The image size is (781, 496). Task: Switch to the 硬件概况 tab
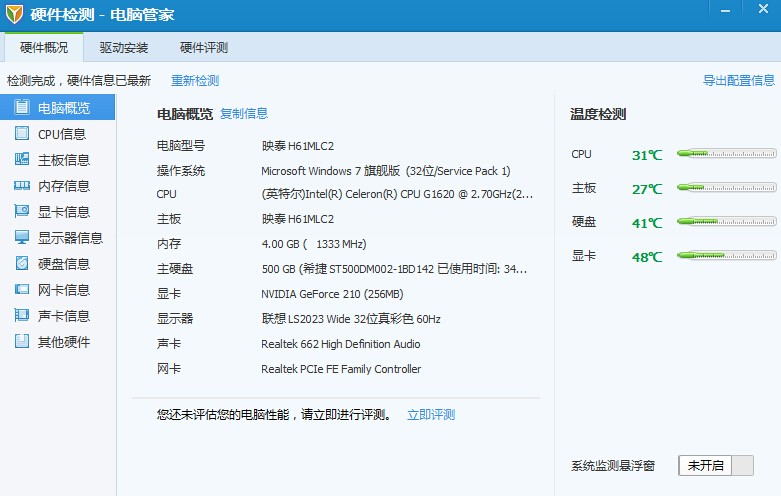coord(44,47)
